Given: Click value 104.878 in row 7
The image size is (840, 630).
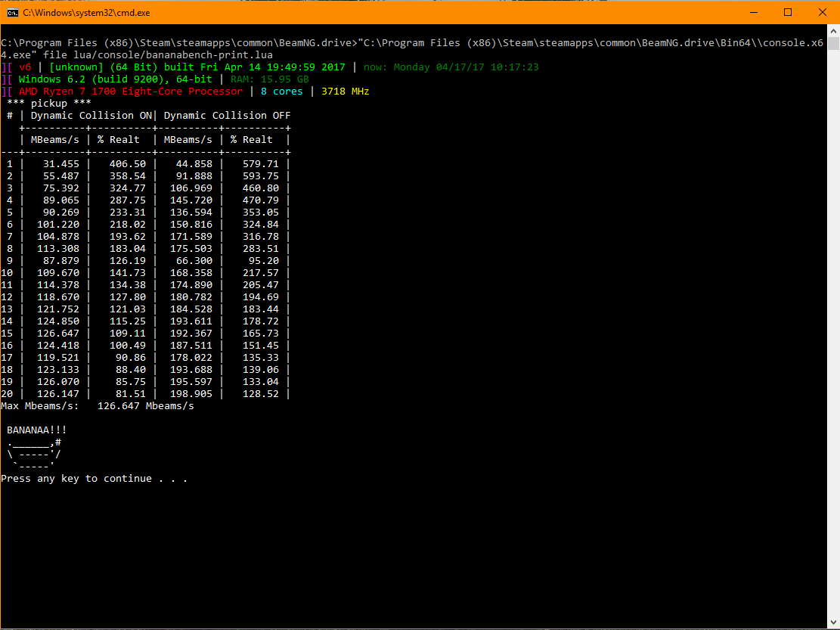Looking at the screenshot, I should coord(58,237).
